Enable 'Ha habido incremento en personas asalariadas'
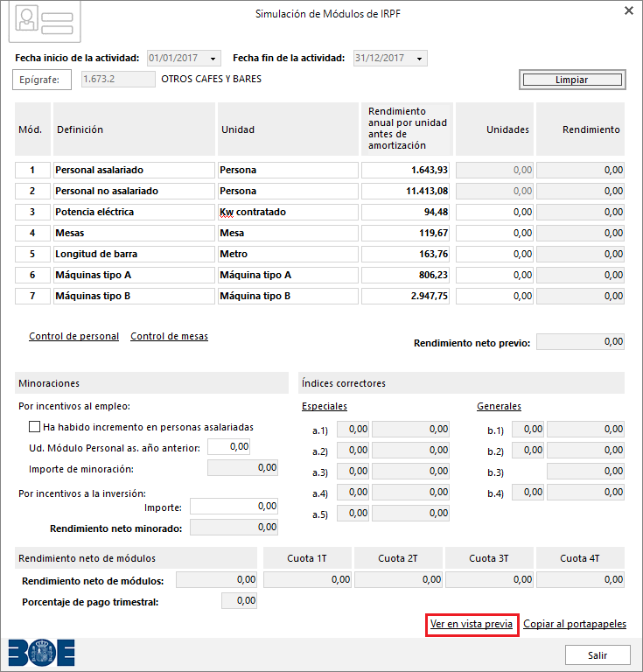643x672 pixels. (x=35, y=427)
